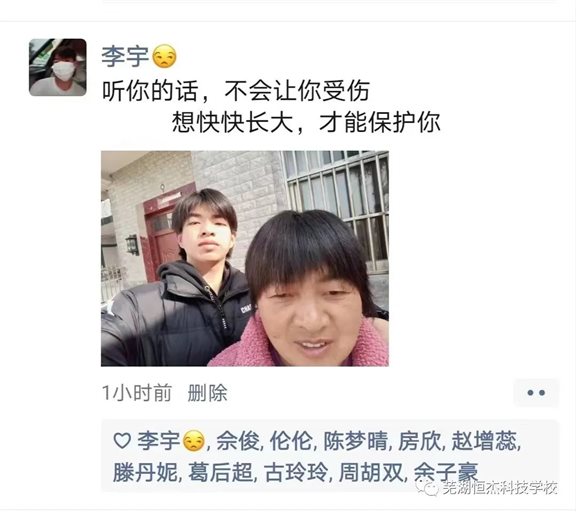Open liker 陈梦晴's profile
The height and width of the screenshot is (513, 576).
(356, 441)
